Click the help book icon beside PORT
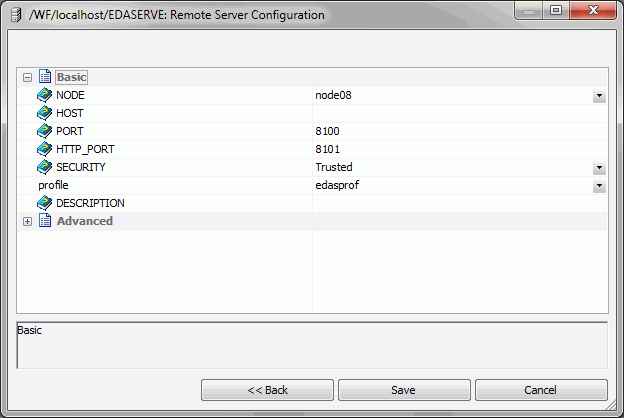 tap(44, 131)
